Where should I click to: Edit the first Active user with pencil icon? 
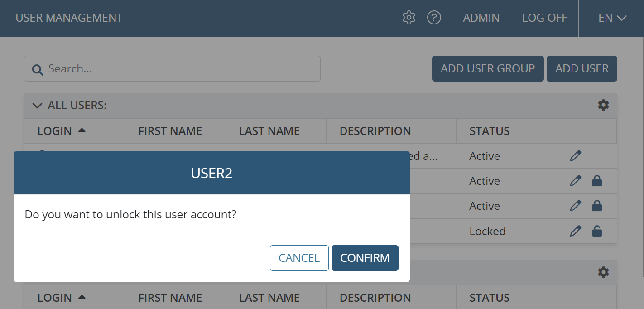(575, 156)
